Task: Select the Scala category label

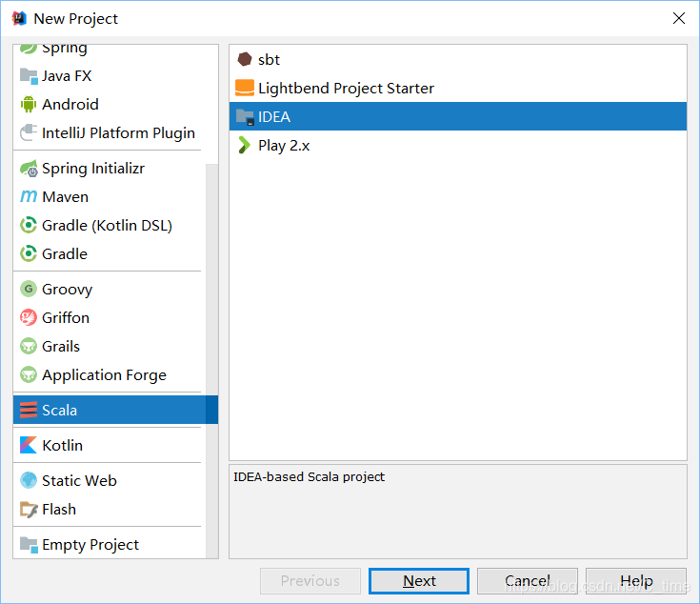Action: 59,411
